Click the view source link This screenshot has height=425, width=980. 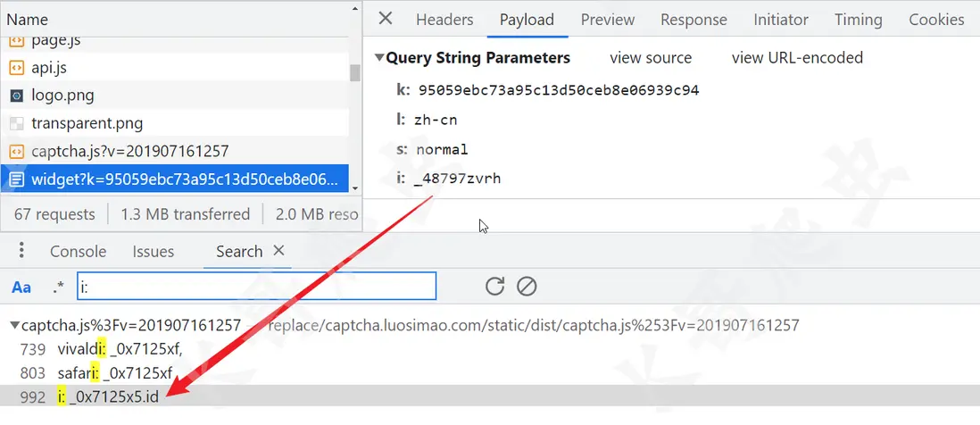pyautogui.click(x=651, y=58)
